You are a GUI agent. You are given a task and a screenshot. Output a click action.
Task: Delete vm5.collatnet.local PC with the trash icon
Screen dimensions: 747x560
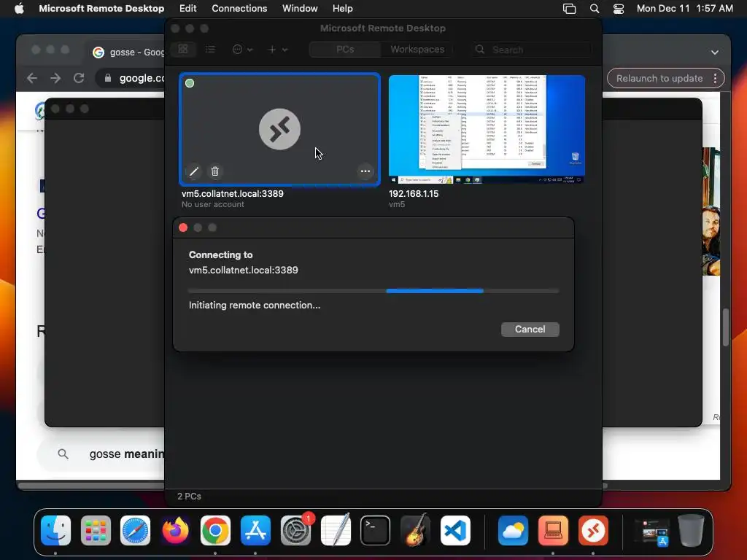pyautogui.click(x=215, y=171)
